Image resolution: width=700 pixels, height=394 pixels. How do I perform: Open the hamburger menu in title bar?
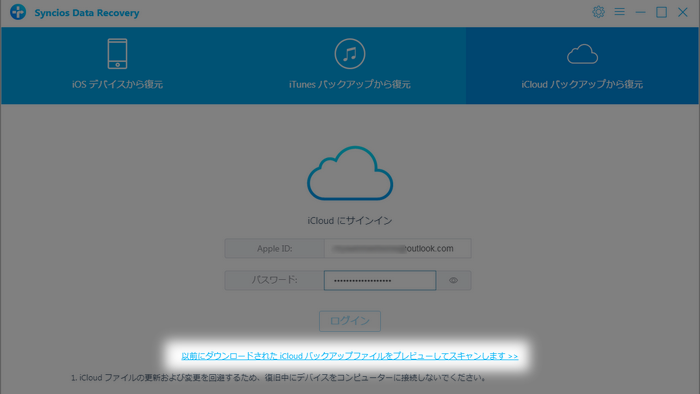pyautogui.click(x=619, y=12)
